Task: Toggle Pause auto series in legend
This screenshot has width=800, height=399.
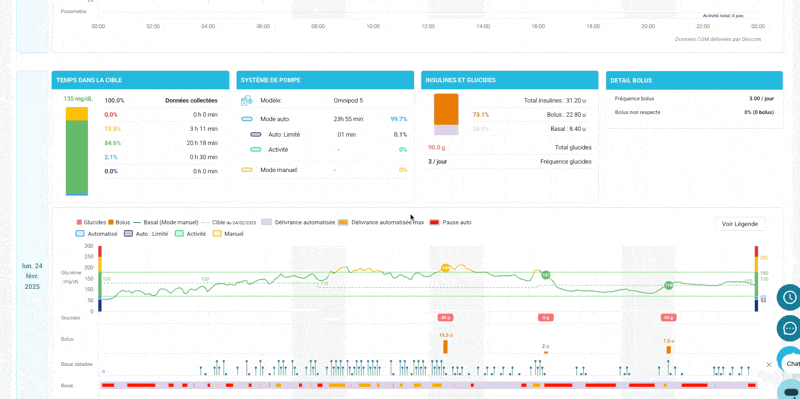Action: 451,222
